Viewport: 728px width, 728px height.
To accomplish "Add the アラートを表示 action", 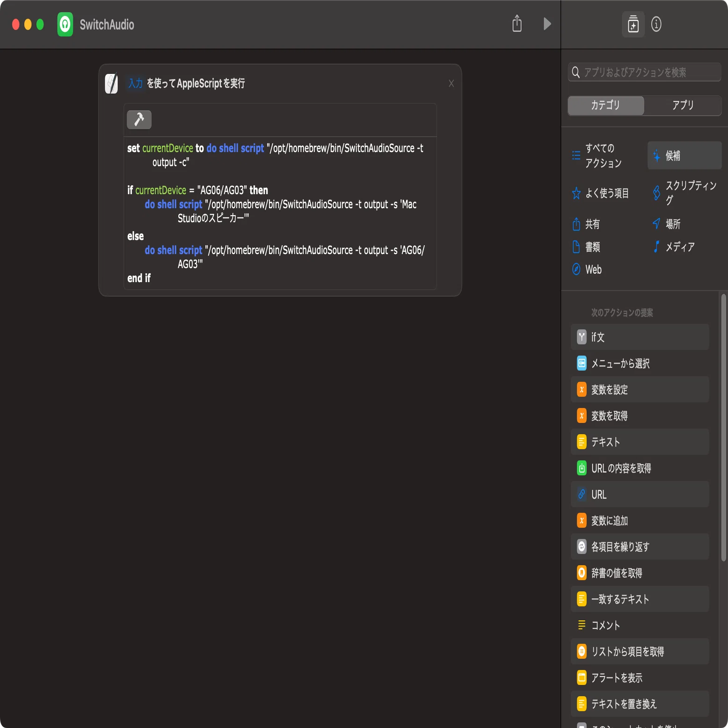I will (640, 677).
